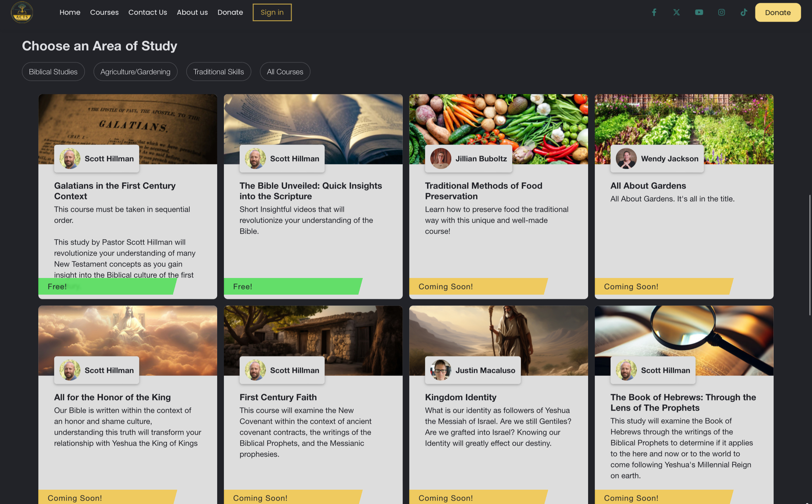Click Jillian Buboltz's avatar photo

[x=440, y=159]
